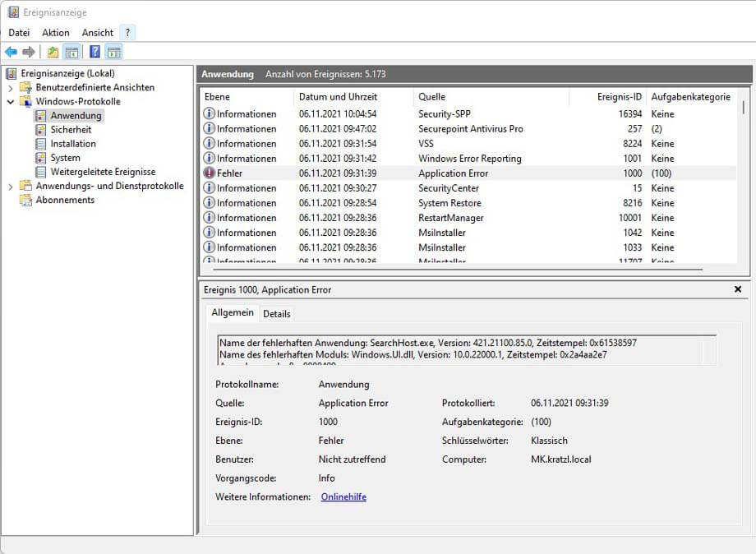
Task: Click the Forward arrow toolbar icon
Action: click(x=29, y=52)
